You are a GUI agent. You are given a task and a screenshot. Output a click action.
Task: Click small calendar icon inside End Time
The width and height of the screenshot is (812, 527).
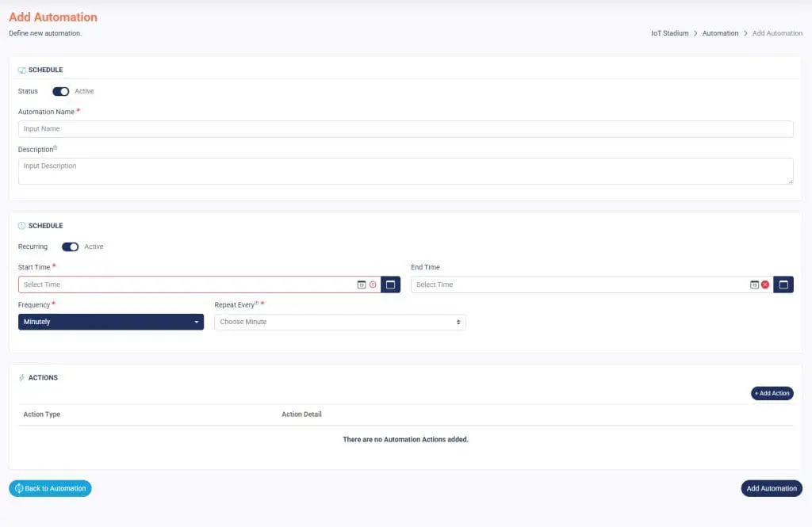tap(754, 285)
